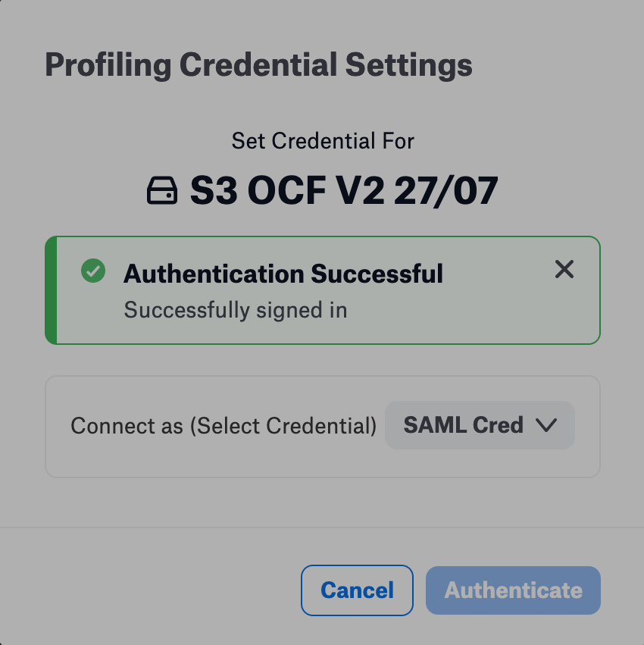The width and height of the screenshot is (644, 645).
Task: Click the storage drive icon beside S3 OCF
Action: pyautogui.click(x=162, y=190)
